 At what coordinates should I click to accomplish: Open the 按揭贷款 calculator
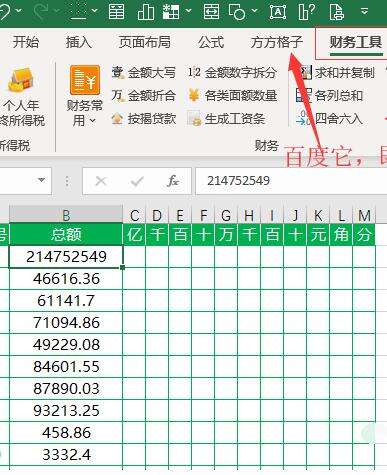(144, 119)
